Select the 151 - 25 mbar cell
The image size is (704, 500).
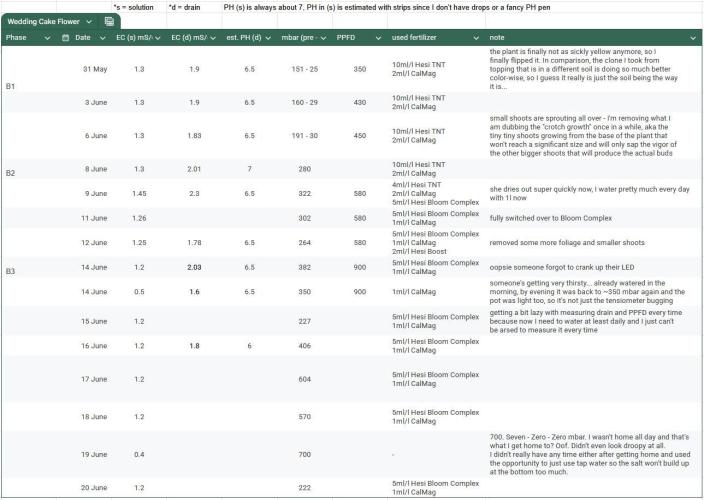coord(305,69)
